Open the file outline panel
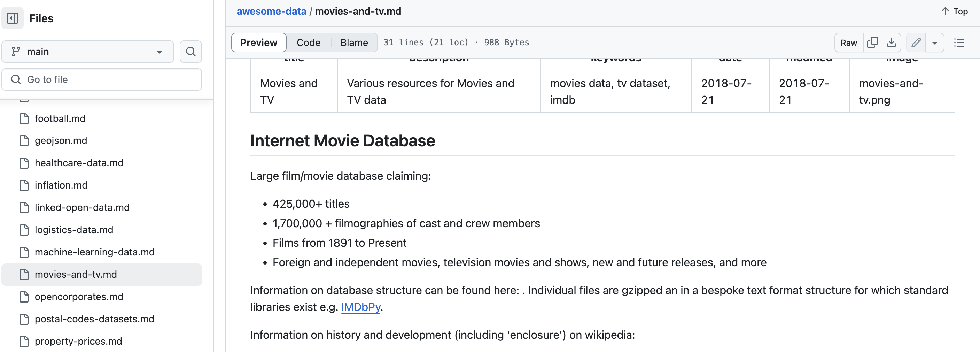980x352 pixels. [x=959, y=43]
